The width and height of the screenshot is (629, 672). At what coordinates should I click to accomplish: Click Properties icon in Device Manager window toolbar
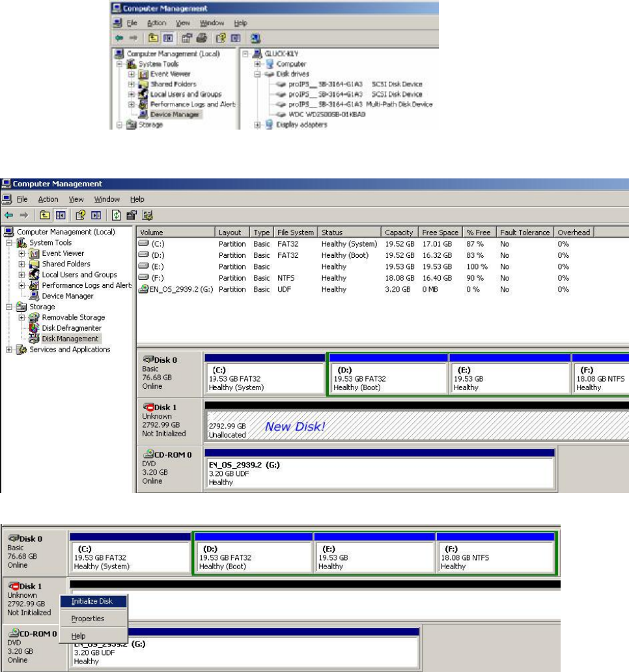click(186, 38)
